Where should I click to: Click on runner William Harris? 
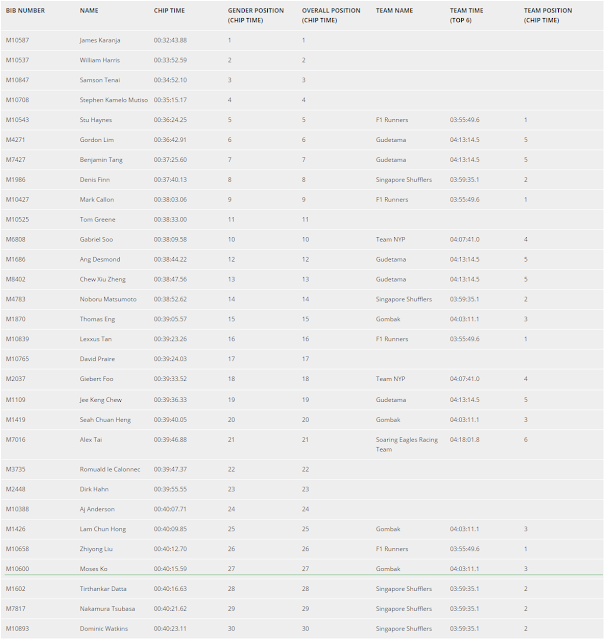100,60
